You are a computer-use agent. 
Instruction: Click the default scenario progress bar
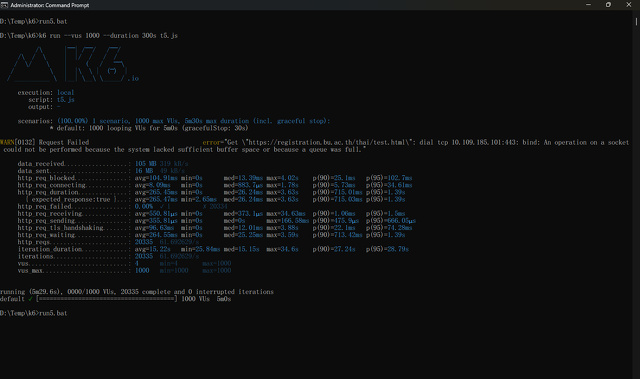[107, 299]
